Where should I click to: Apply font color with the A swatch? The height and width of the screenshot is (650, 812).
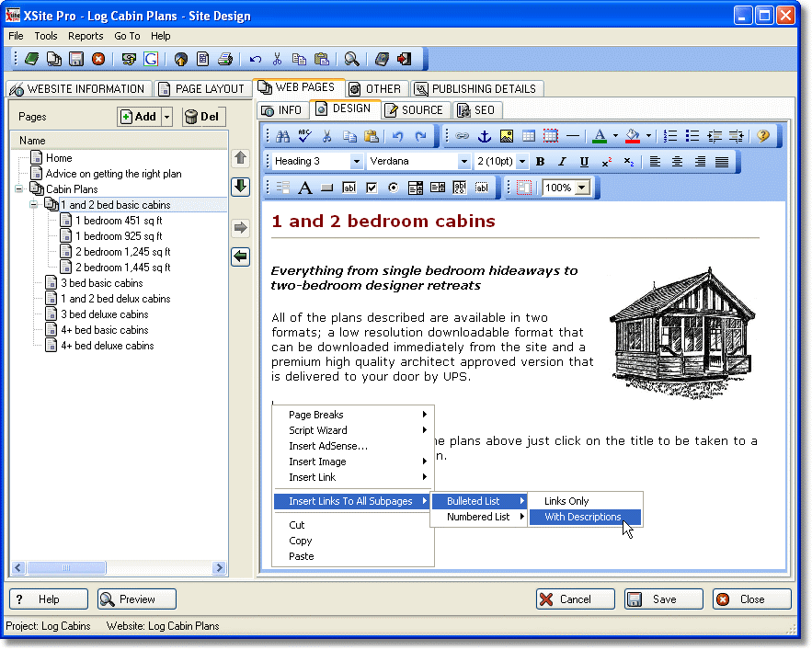[600, 136]
